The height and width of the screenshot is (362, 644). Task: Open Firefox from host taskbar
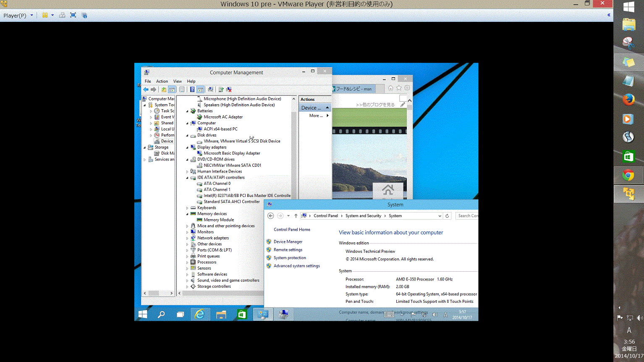(628, 100)
